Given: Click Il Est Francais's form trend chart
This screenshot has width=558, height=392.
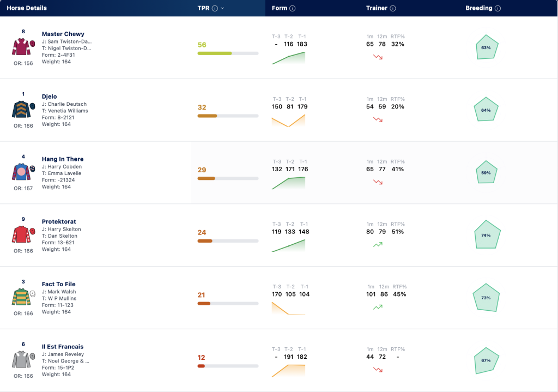Looking at the screenshot, I should click(288, 371).
